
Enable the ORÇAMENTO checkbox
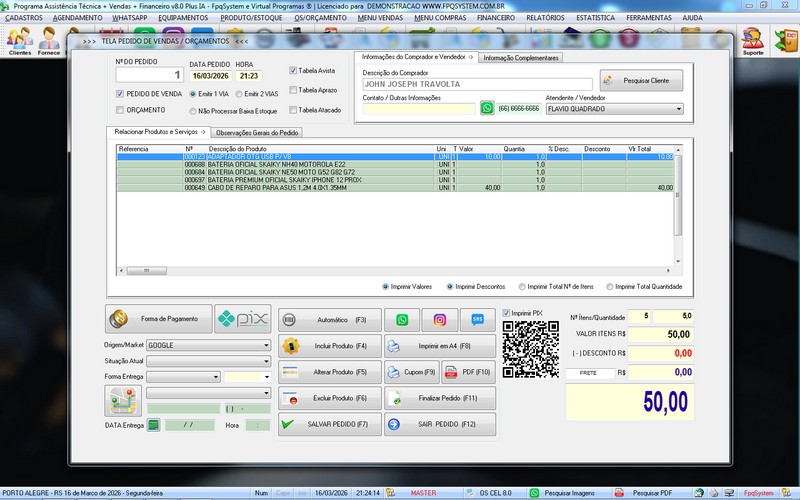120,110
